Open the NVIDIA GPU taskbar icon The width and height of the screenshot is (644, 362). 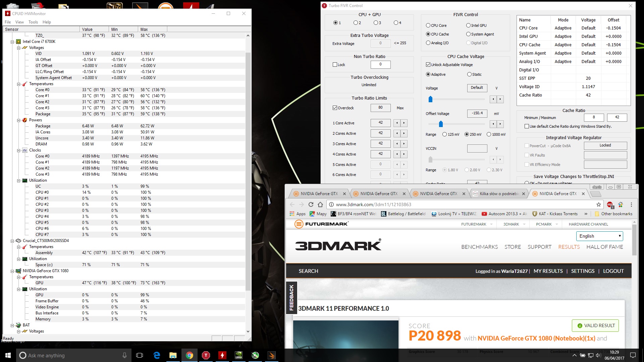click(239, 355)
